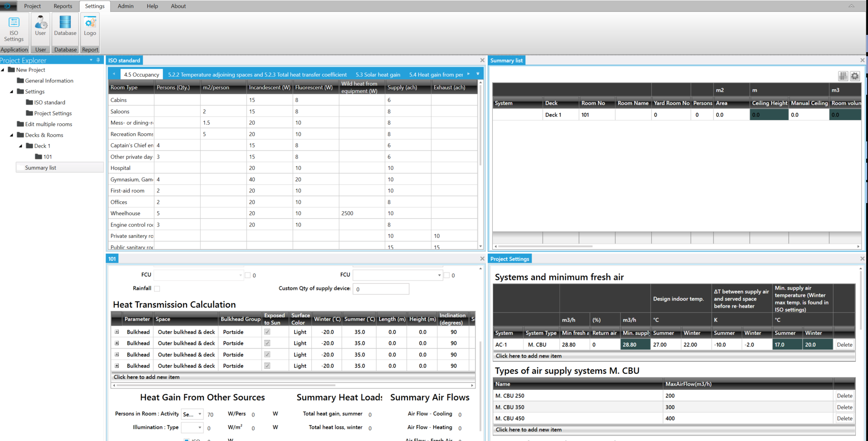Open ISO Settings from the ribbon
Viewport: 868px width, 441px height.
pyautogui.click(x=14, y=28)
